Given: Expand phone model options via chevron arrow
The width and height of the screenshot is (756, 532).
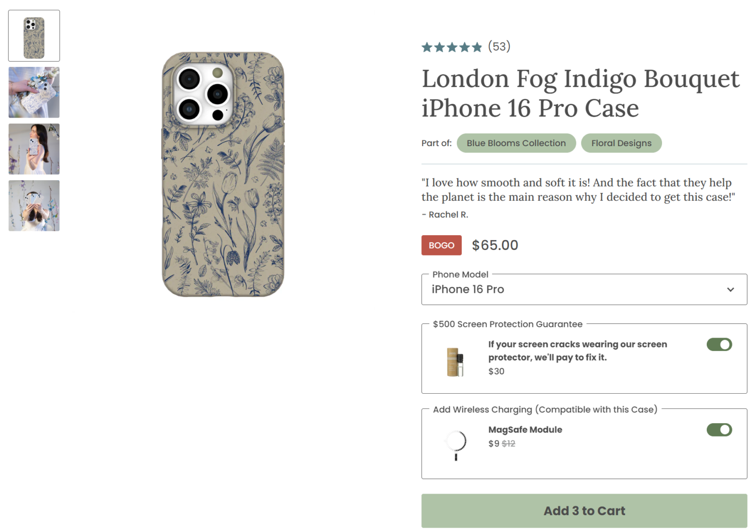Looking at the screenshot, I should point(730,289).
